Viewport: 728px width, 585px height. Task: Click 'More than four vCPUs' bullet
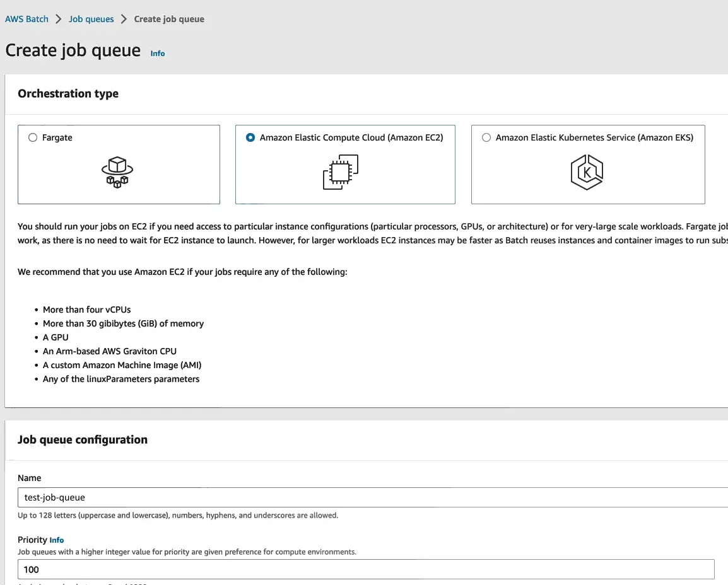(87, 310)
